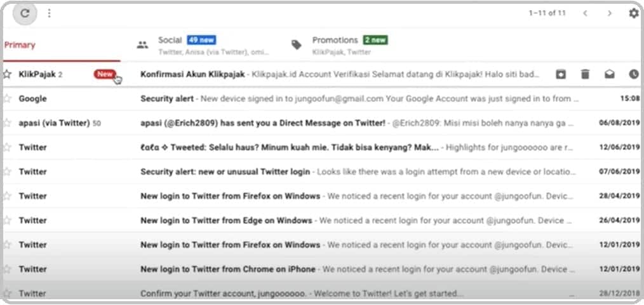
Task: Click the 'KlikPajak, Twitter' Promotions subtitle
Action: pyautogui.click(x=342, y=52)
